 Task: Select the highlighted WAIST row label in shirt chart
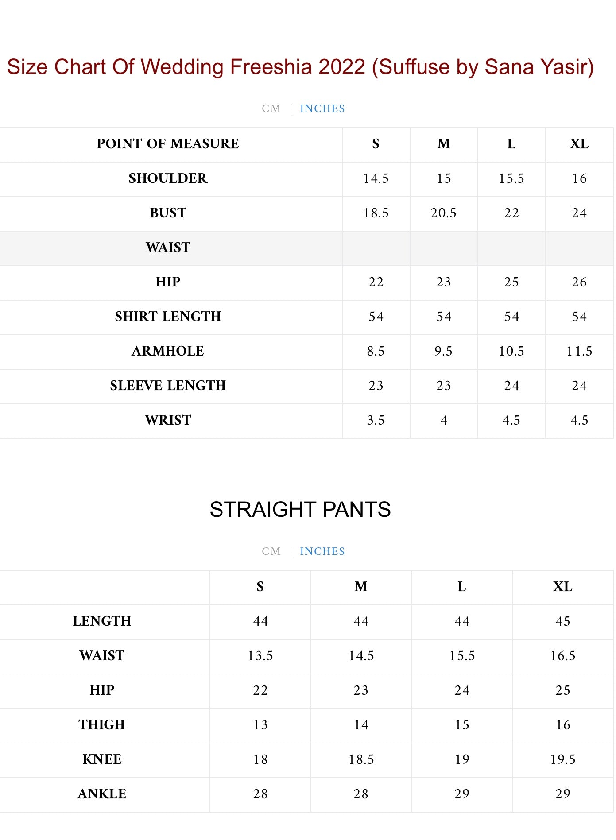point(168,248)
